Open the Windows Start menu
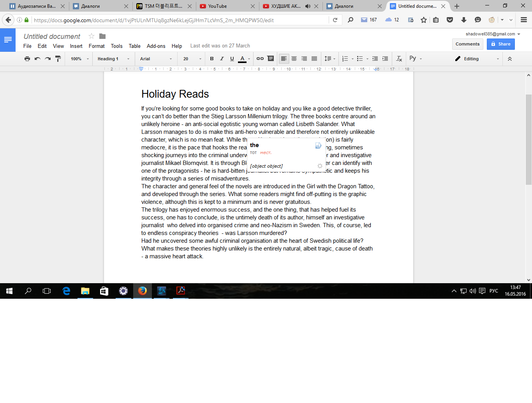Viewport: 532px width, 403px height. pos(9,291)
